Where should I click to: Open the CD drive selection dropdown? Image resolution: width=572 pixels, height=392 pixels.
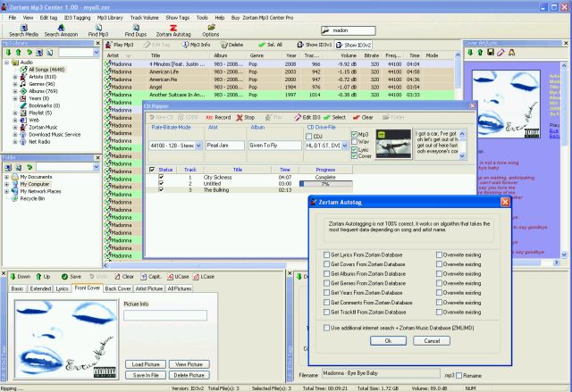343,145
